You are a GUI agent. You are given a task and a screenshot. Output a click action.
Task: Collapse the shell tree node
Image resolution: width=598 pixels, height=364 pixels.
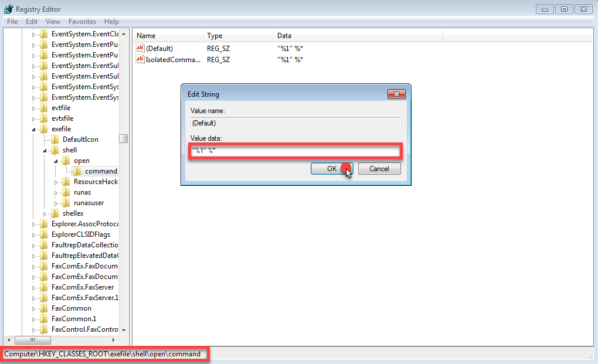coord(45,150)
